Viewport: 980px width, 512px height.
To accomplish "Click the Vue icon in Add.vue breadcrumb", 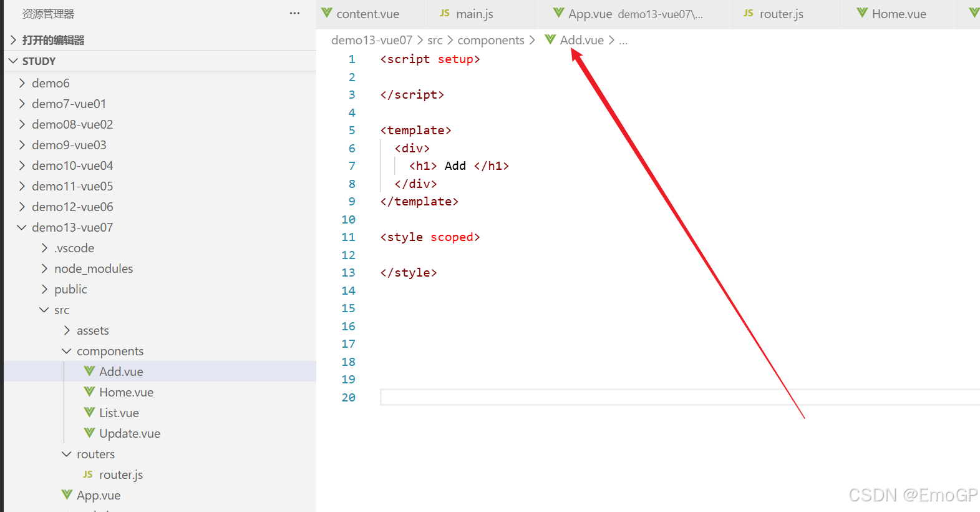I will [x=550, y=39].
